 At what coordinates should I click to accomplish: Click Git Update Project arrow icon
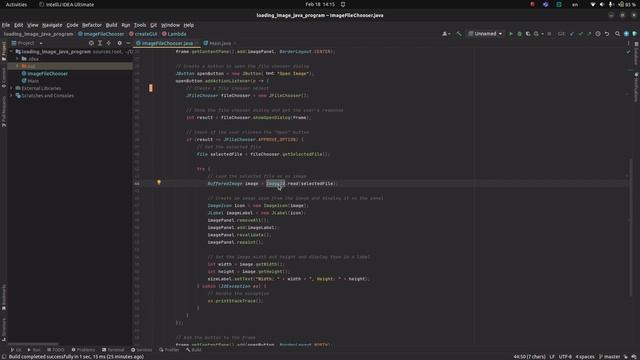pyautogui.click(x=571, y=34)
